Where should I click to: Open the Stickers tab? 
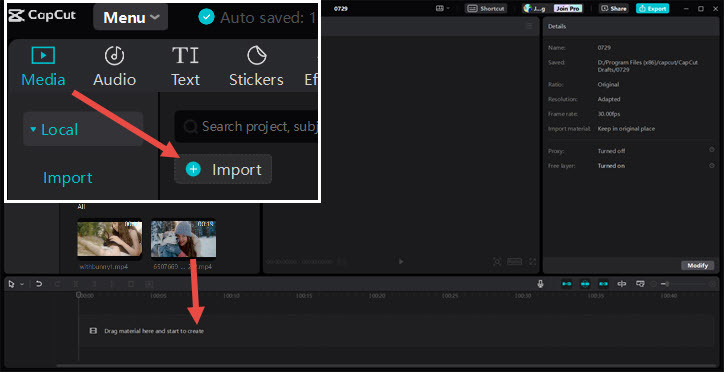click(x=256, y=67)
